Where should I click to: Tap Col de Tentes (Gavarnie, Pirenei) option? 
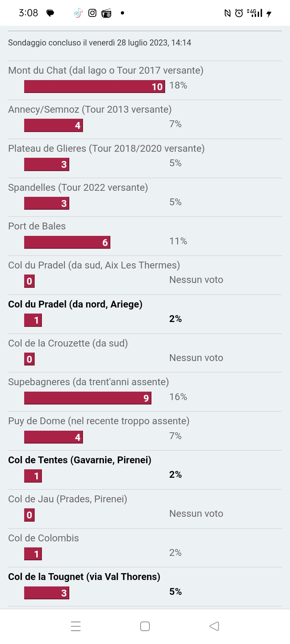click(80, 460)
